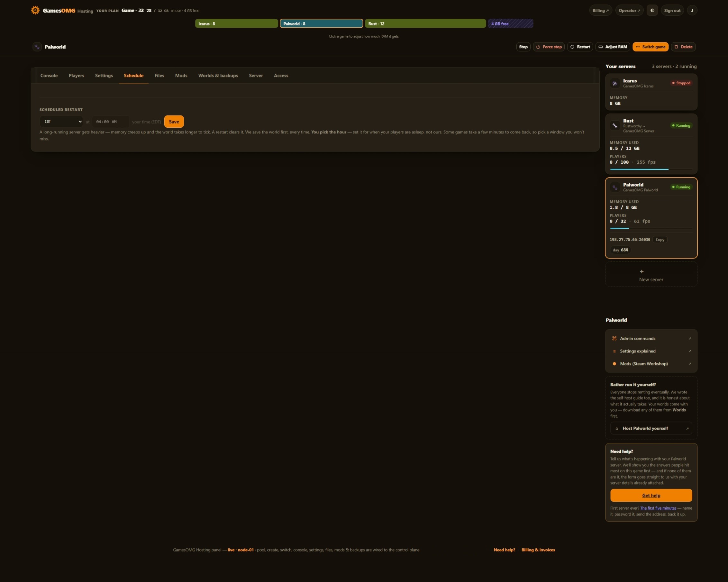Screen dimensions: 728x582
Task: Click the Palworld "0 / 32" players value
Action: pyautogui.click(x=618, y=222)
